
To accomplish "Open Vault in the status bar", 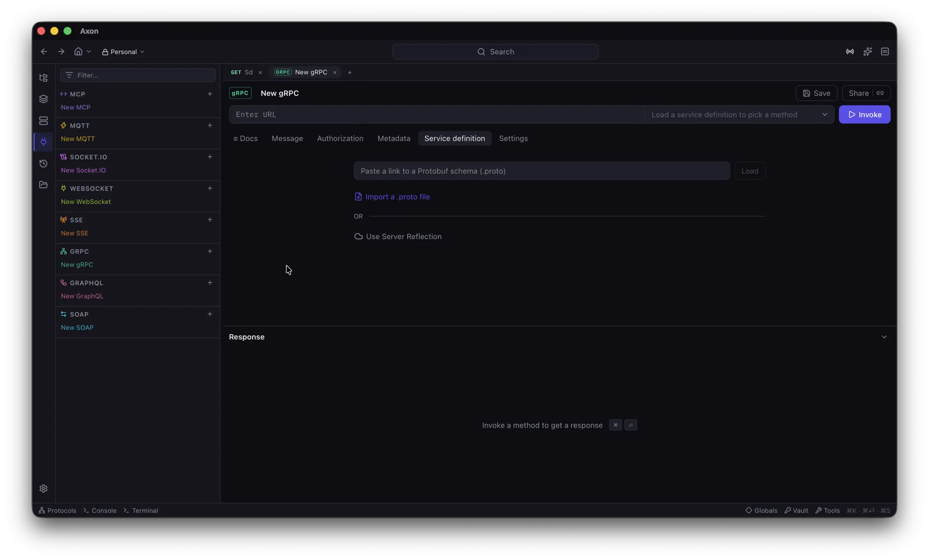I will tap(796, 510).
